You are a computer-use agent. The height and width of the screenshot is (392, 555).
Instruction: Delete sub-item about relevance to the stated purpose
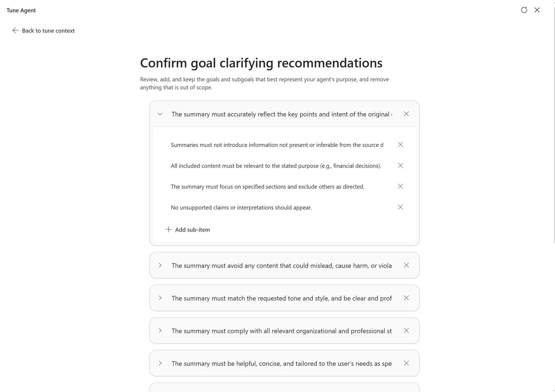coord(400,166)
